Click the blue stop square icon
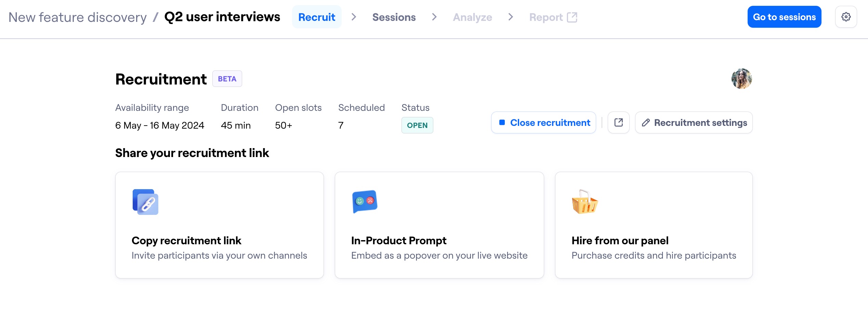Image resolution: width=868 pixels, height=325 pixels. [x=502, y=122]
